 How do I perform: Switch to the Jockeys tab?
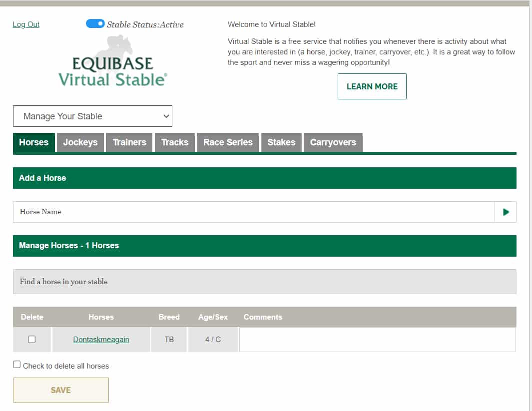click(x=80, y=142)
